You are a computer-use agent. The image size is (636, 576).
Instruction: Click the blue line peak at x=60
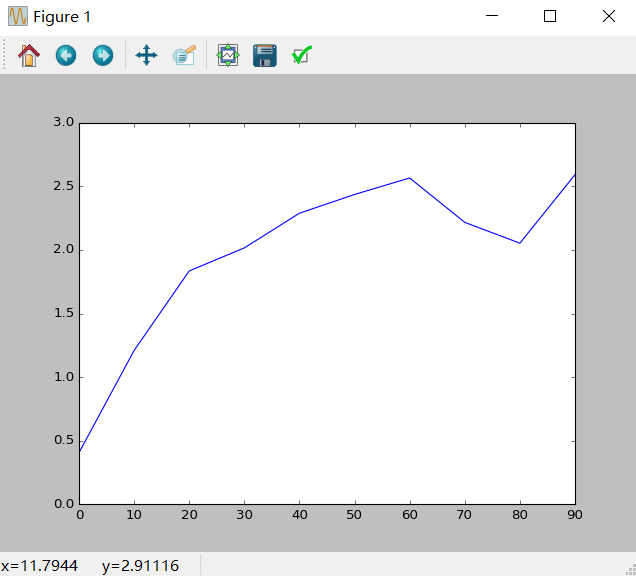(x=410, y=178)
